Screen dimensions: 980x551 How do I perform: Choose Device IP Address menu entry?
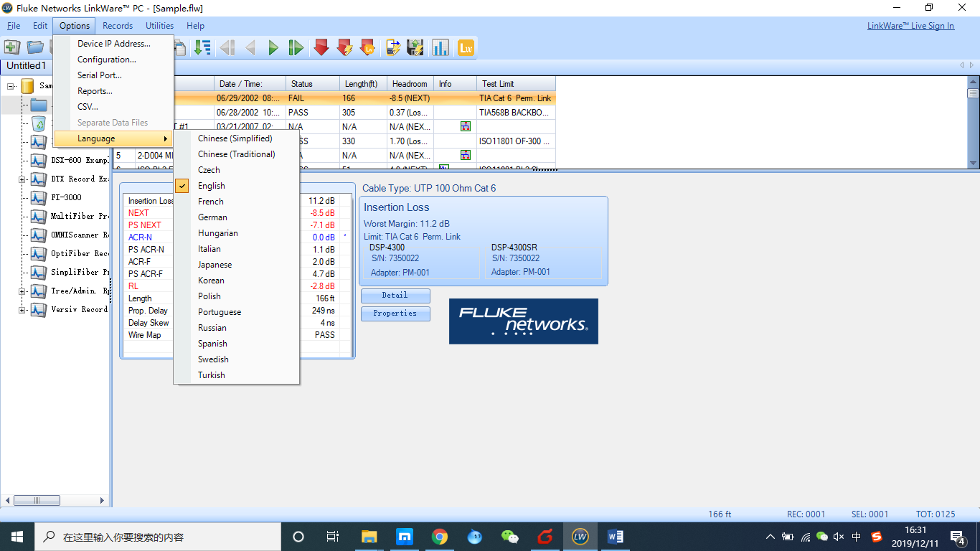click(114, 44)
